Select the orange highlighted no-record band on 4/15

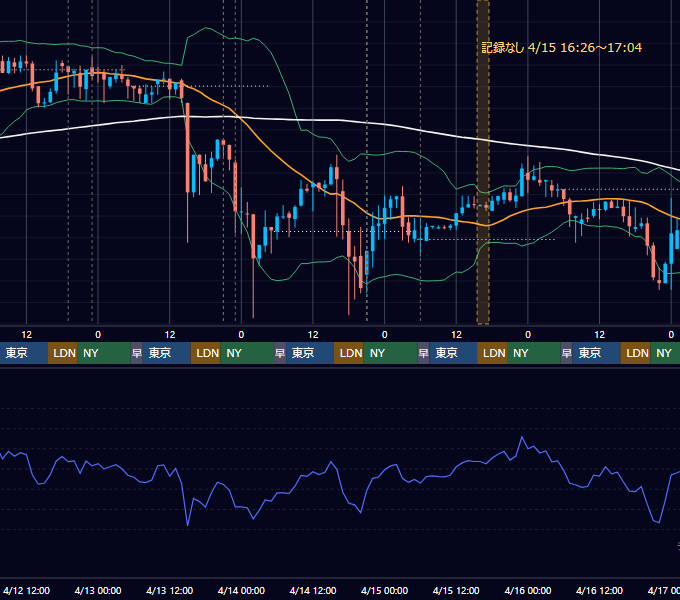[x=483, y=162]
